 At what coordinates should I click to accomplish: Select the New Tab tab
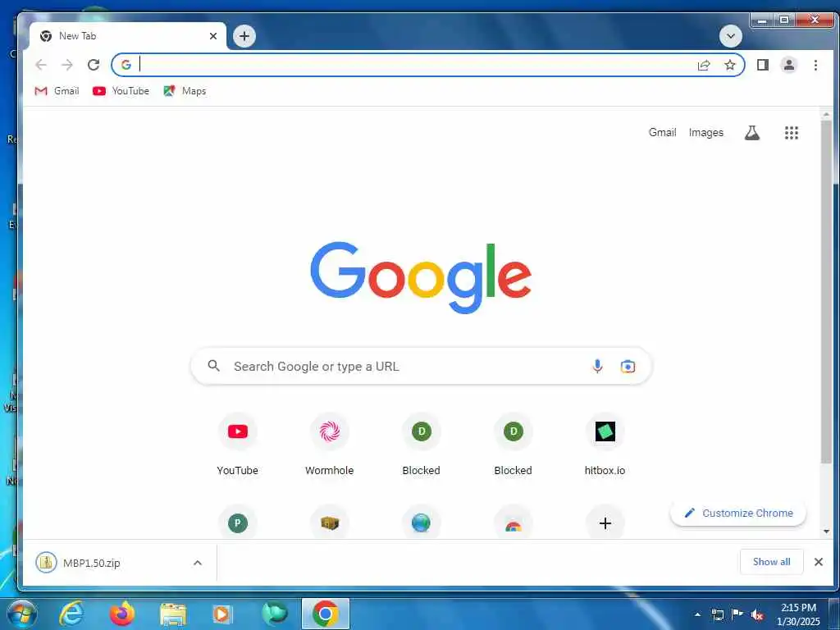pyautogui.click(x=127, y=36)
